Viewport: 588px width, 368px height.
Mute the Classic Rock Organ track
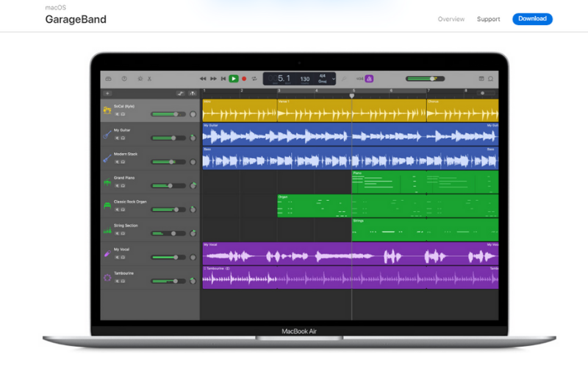point(117,210)
